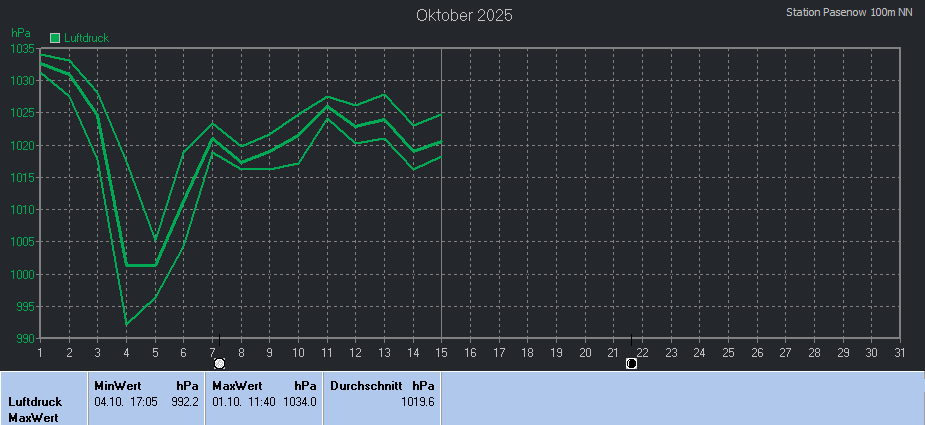This screenshot has width=925, height=425.
Task: Click the 01.10. 11:40 maximum timestamp
Action: (243, 401)
